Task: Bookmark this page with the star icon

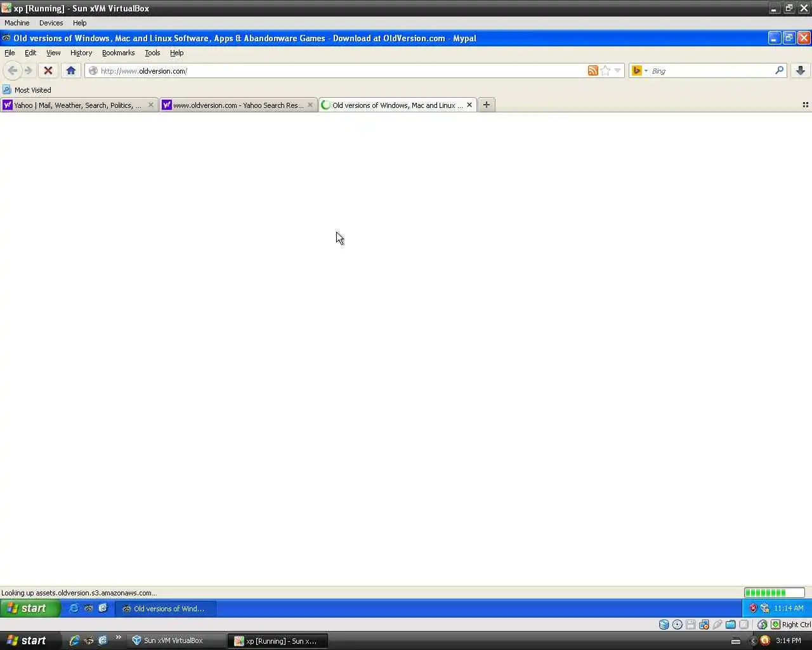Action: coord(605,70)
